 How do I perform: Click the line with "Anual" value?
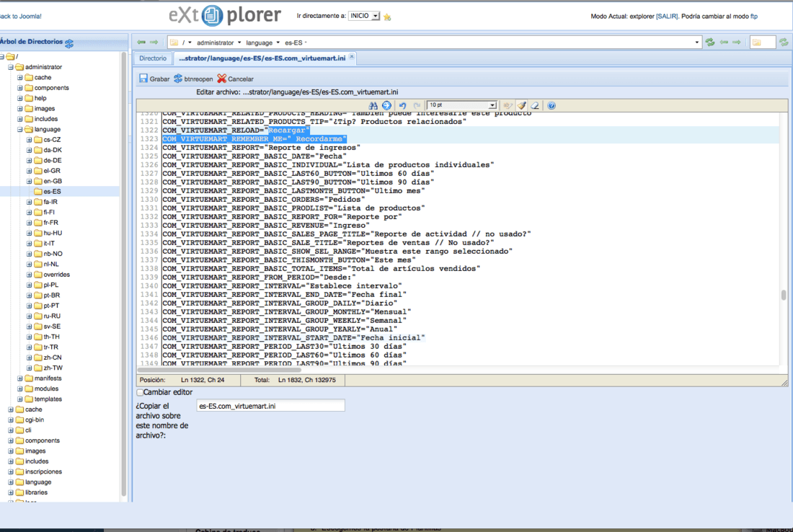pos(280,329)
